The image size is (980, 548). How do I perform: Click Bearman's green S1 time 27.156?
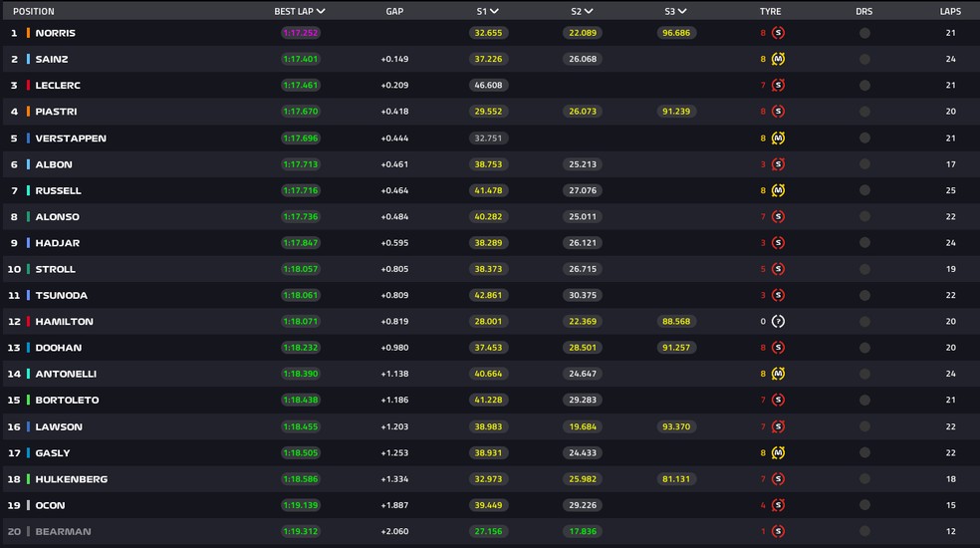[488, 531]
